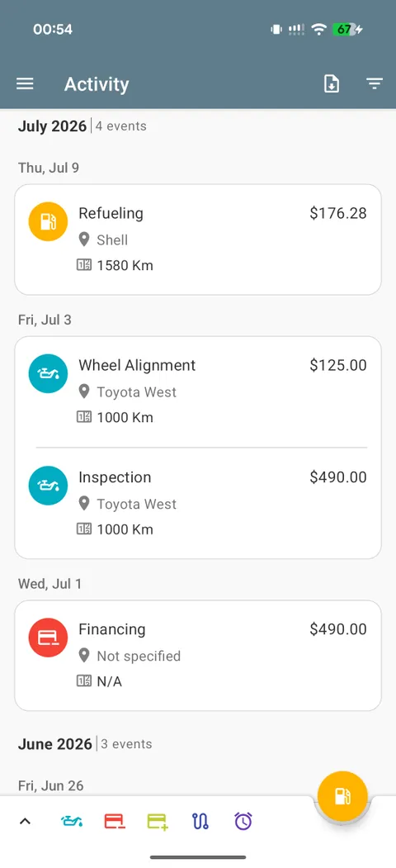This screenshot has height=868, width=396.
Task: Add income with the green card-plus icon
Action: click(158, 821)
